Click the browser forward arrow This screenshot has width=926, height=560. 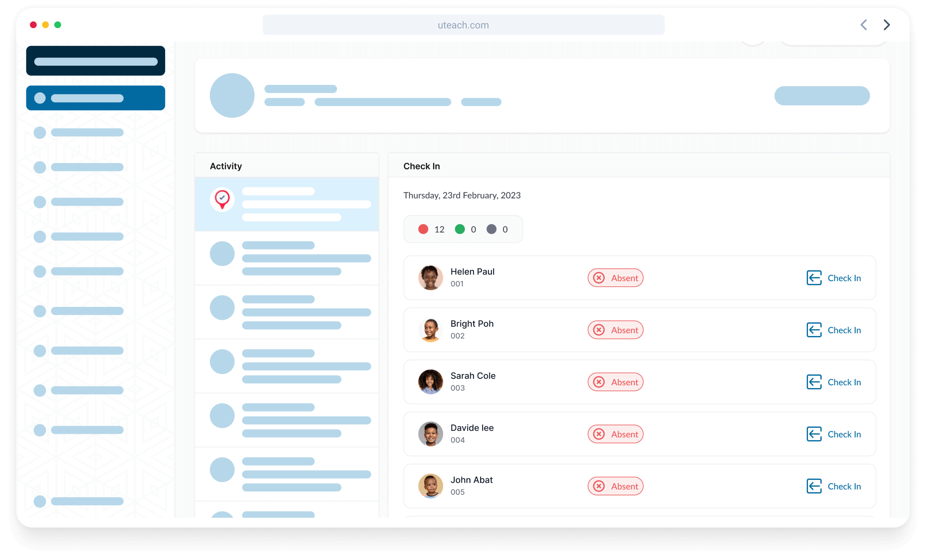pyautogui.click(x=886, y=25)
